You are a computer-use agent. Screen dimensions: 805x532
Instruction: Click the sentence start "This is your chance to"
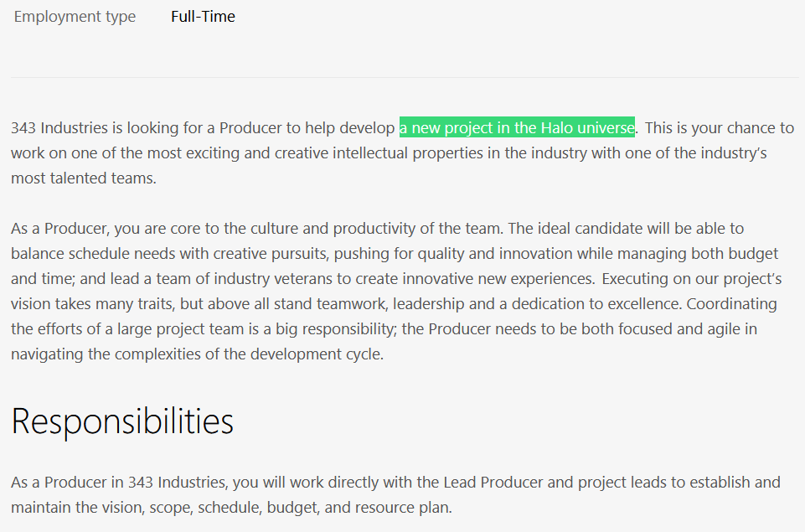(720, 127)
